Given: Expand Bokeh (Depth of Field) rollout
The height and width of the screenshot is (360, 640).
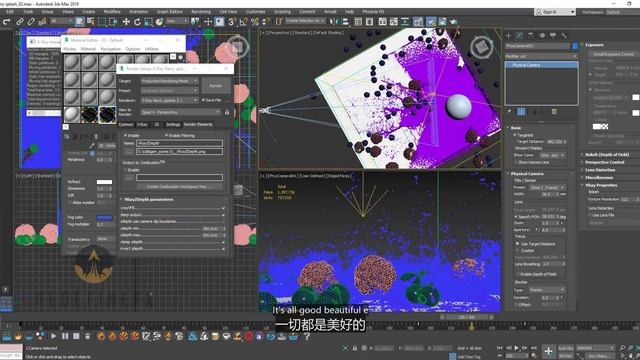Looking at the screenshot, I should point(607,155).
